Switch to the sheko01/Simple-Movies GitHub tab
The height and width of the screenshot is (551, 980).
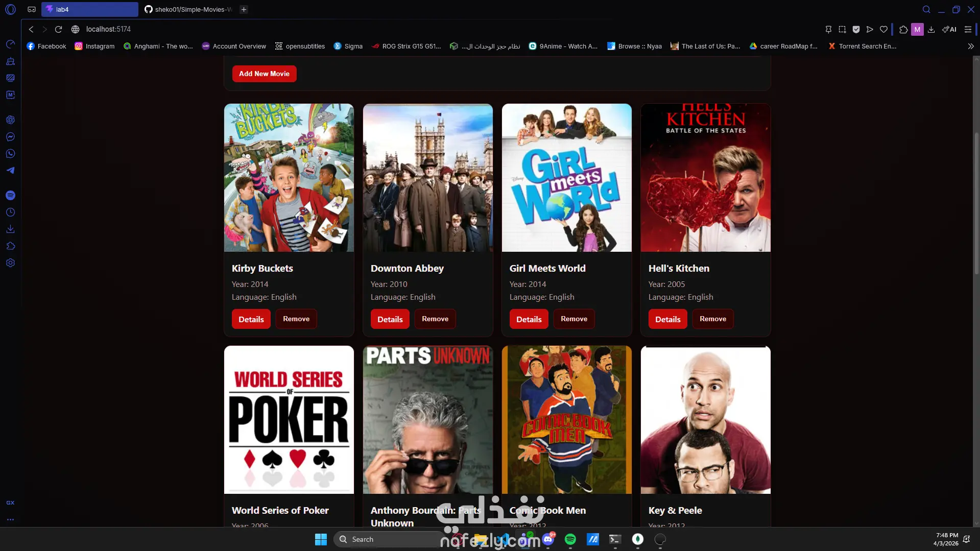pyautogui.click(x=188, y=9)
